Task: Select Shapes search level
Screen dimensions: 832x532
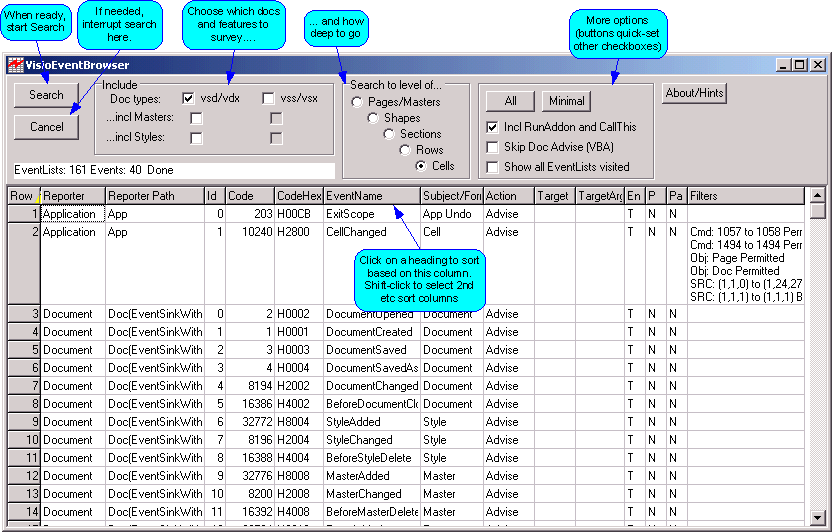Action: click(x=373, y=118)
